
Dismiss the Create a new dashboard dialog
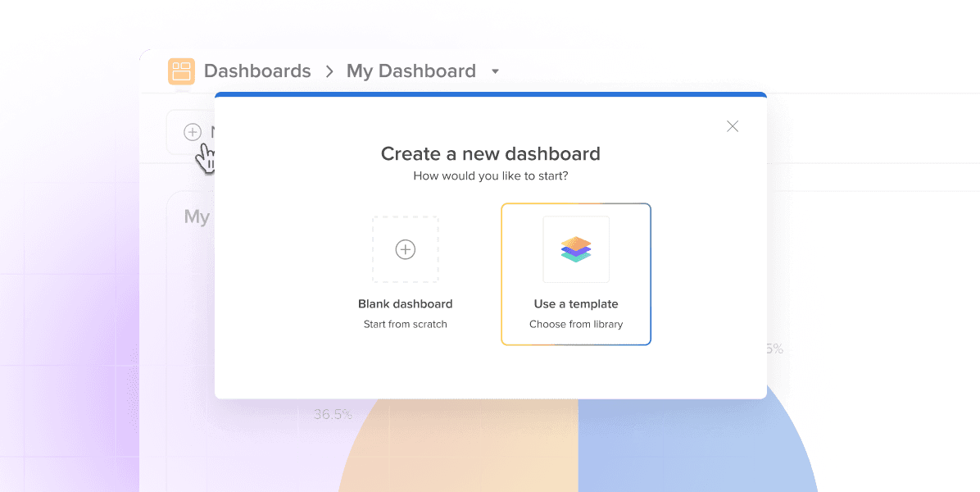(732, 125)
